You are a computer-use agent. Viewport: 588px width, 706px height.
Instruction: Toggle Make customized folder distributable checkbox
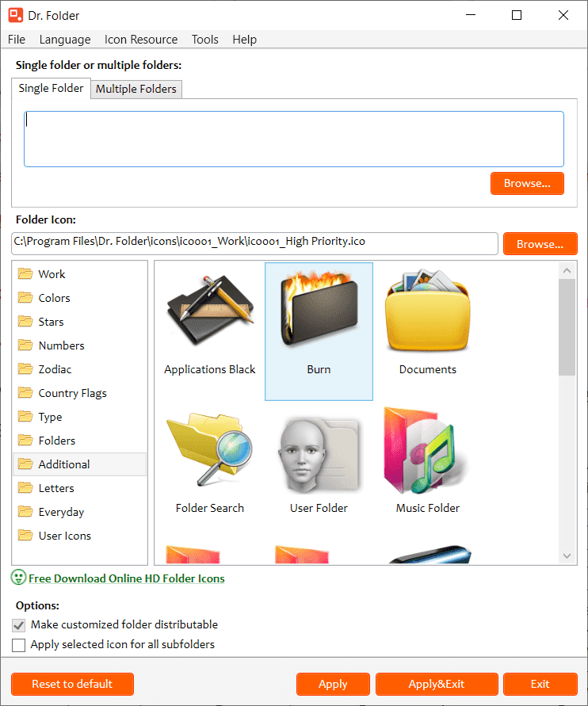(18, 625)
